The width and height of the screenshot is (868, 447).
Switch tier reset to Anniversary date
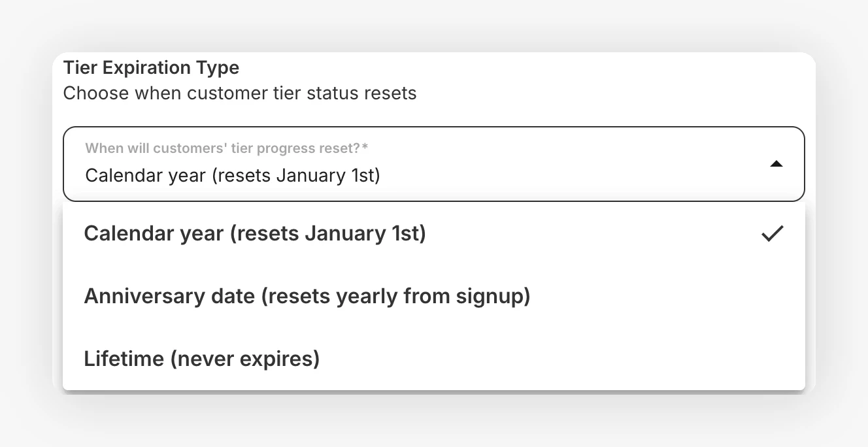tap(434, 297)
